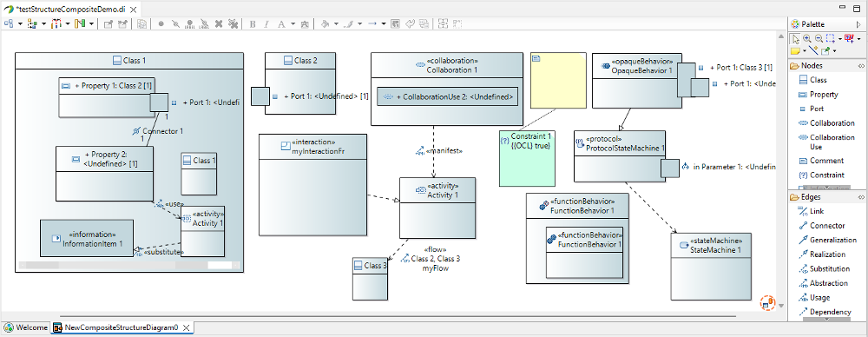Image resolution: width=868 pixels, height=337 pixels.
Task: Select the Dependency edge tool
Action: (825, 312)
